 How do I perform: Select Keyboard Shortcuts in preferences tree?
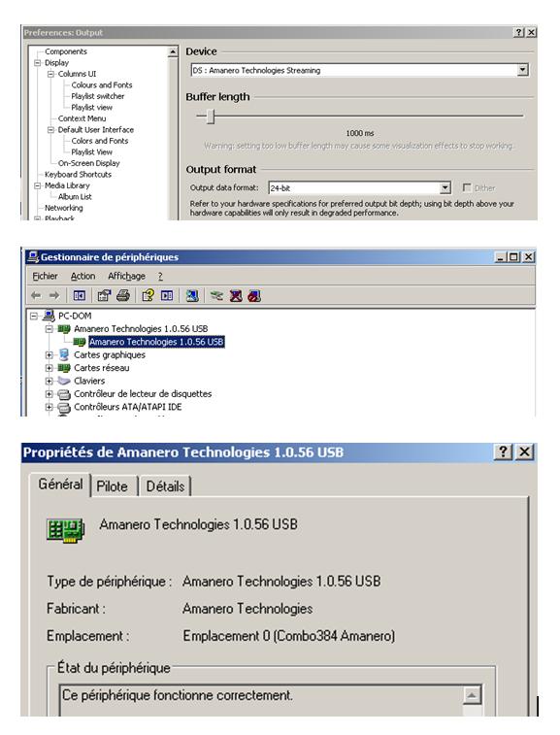click(x=79, y=175)
